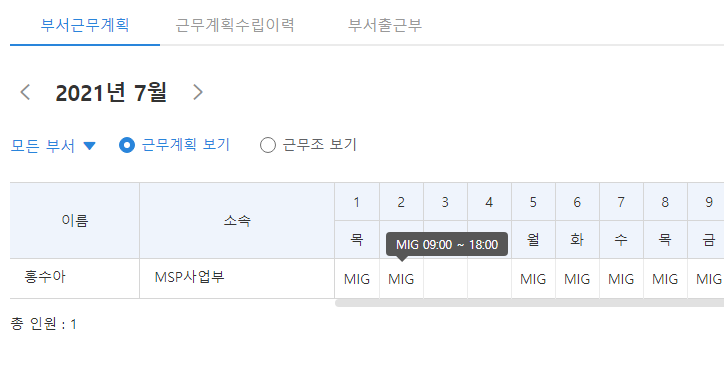
Task: Select the MIG shift on day 5
Action: (x=533, y=279)
